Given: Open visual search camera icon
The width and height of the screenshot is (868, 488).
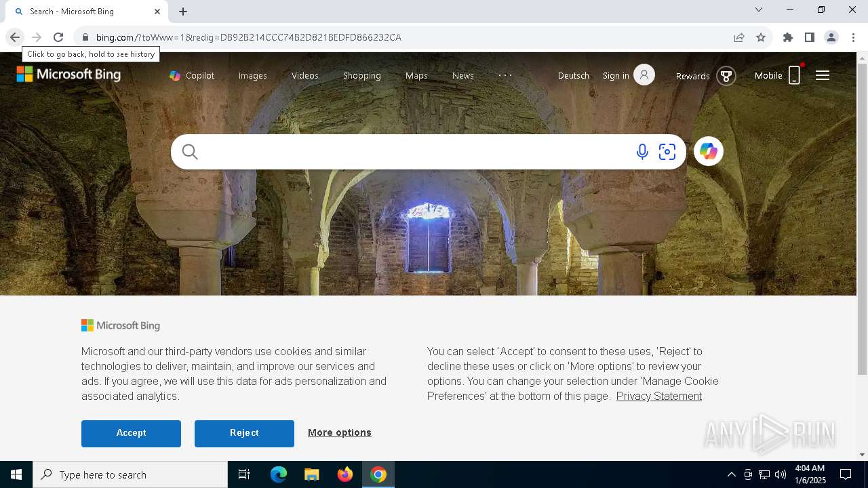Looking at the screenshot, I should click(667, 152).
